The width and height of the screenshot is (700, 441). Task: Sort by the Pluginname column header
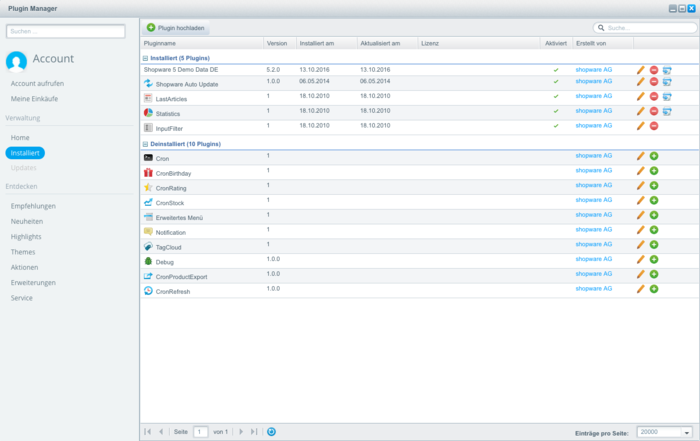click(x=202, y=43)
